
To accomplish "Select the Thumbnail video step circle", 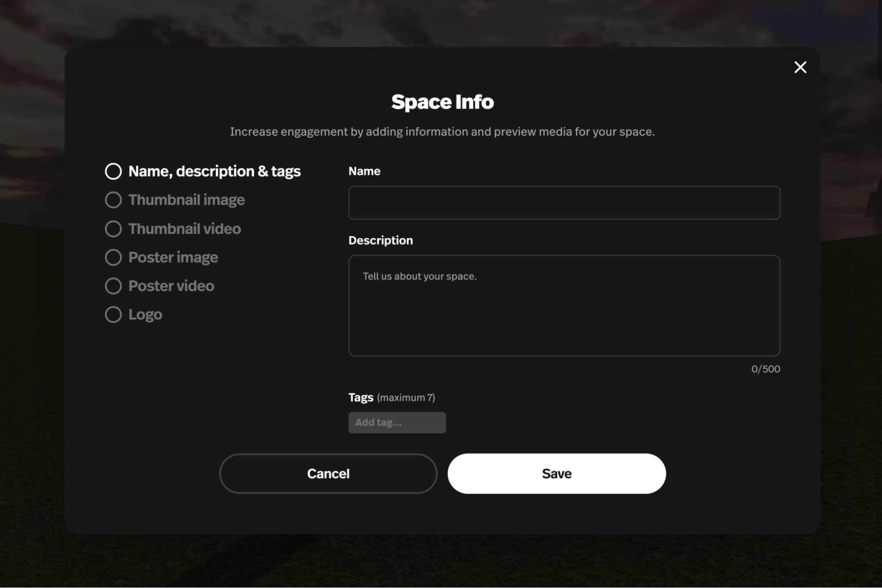I will point(113,228).
